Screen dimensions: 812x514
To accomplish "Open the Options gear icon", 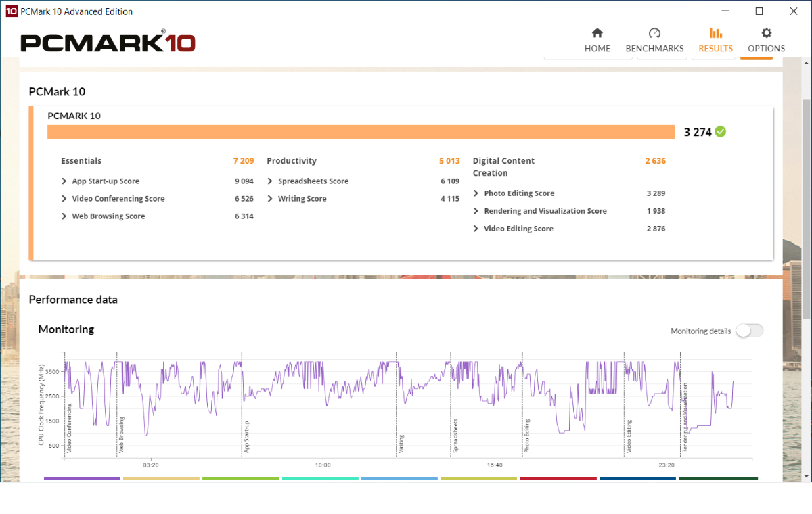I will pos(766,33).
